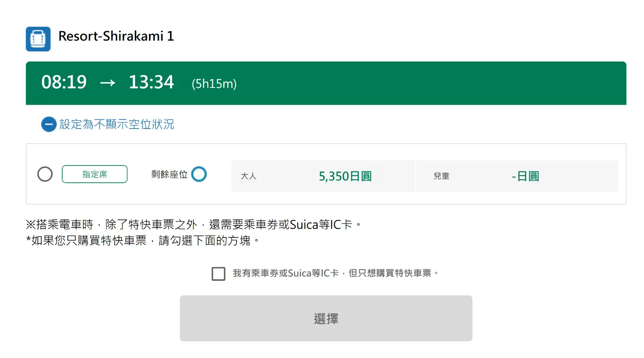Screen dimensions: 644x358
Task: Click the Resort-Shirakami 1 train title
Action: 116,36
